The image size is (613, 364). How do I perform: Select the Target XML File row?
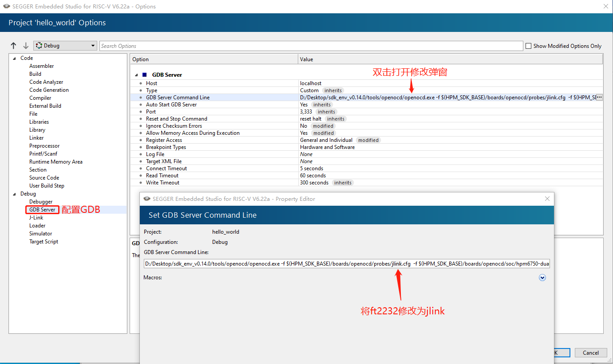(x=367, y=161)
